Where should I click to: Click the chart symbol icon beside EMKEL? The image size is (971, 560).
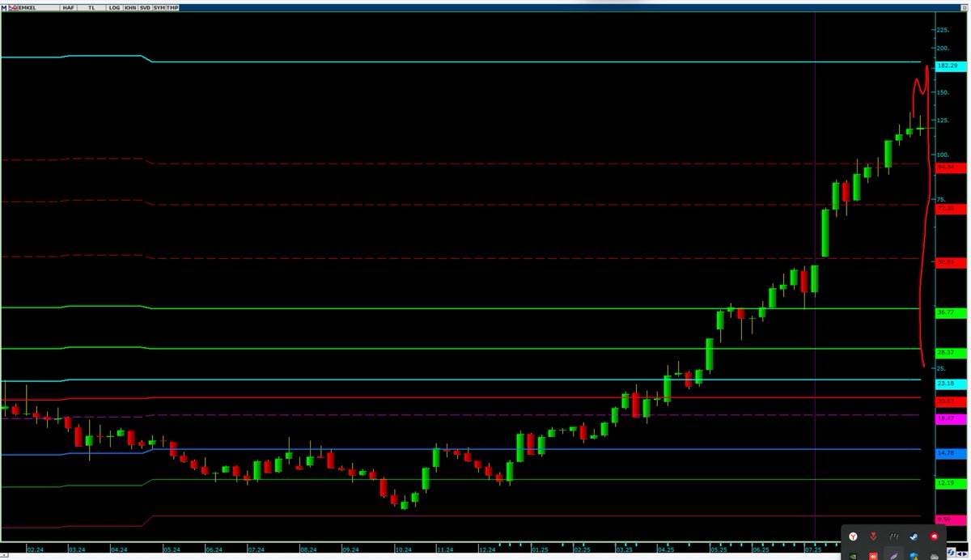(13, 8)
